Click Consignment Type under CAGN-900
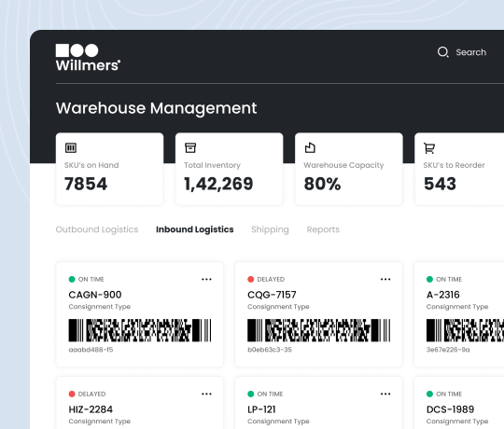Image resolution: width=504 pixels, height=429 pixels. point(100,307)
